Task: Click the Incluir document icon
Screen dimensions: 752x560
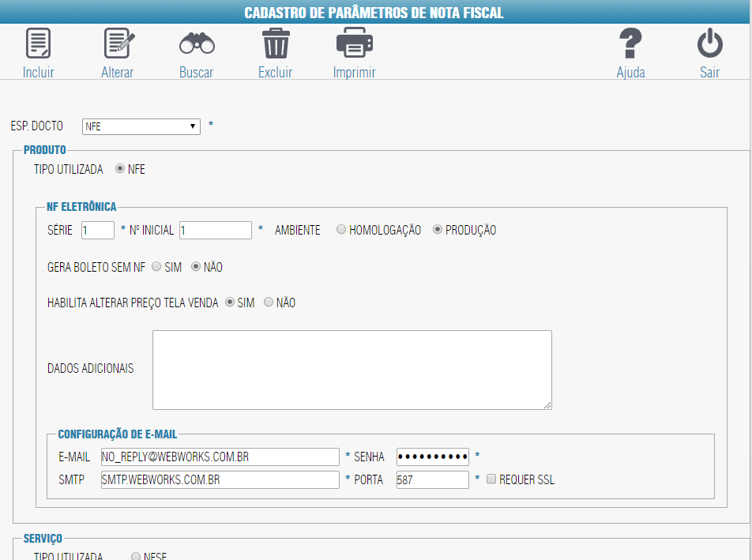Action: (38, 43)
